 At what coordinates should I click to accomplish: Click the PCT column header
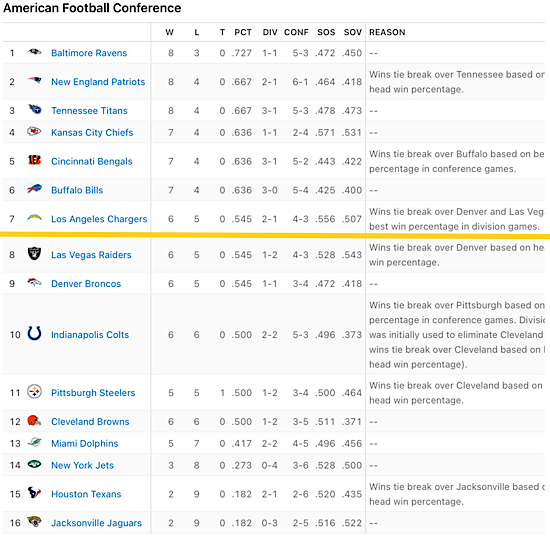pos(243,32)
